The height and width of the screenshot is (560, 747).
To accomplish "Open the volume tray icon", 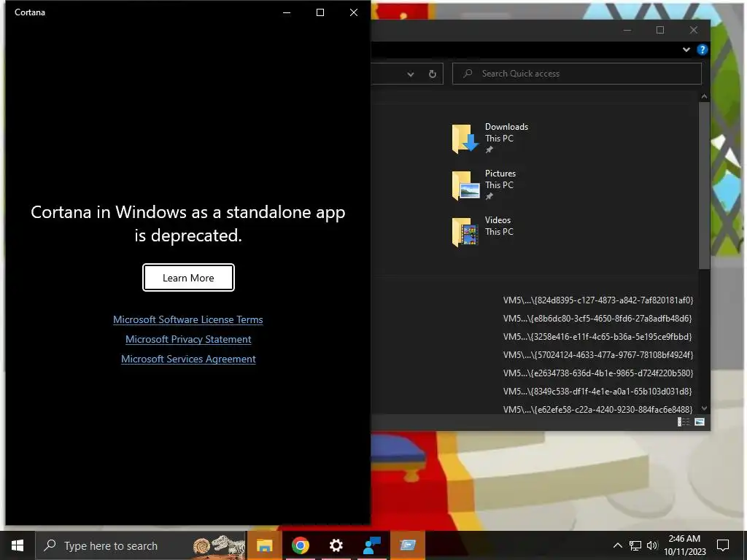I will pyautogui.click(x=652, y=545).
